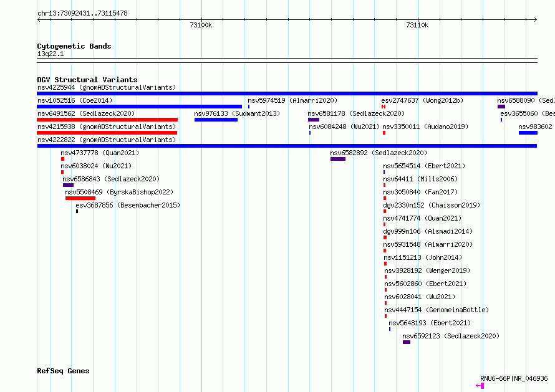Click the 73100k ruler marker
Viewport: 555px width, 392px height.
coord(201,25)
